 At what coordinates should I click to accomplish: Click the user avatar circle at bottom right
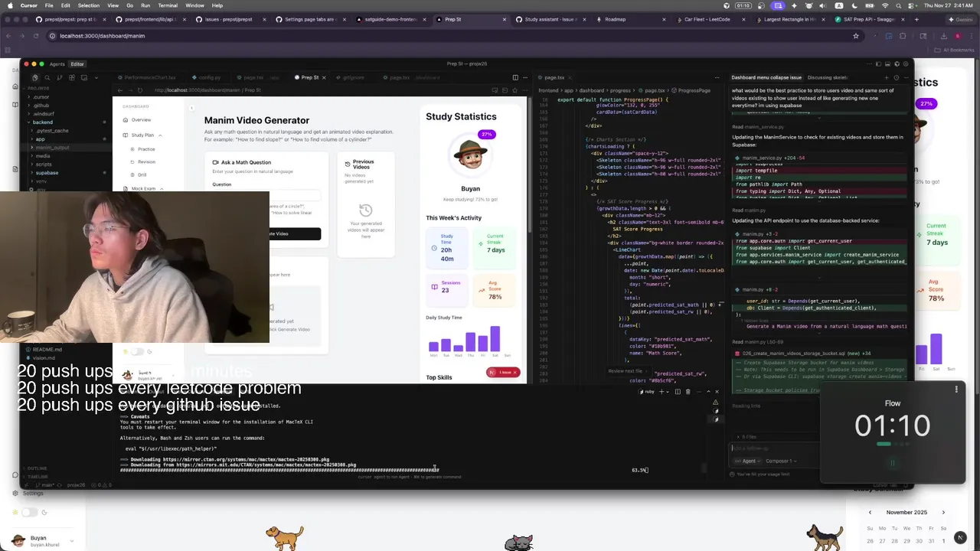click(960, 537)
